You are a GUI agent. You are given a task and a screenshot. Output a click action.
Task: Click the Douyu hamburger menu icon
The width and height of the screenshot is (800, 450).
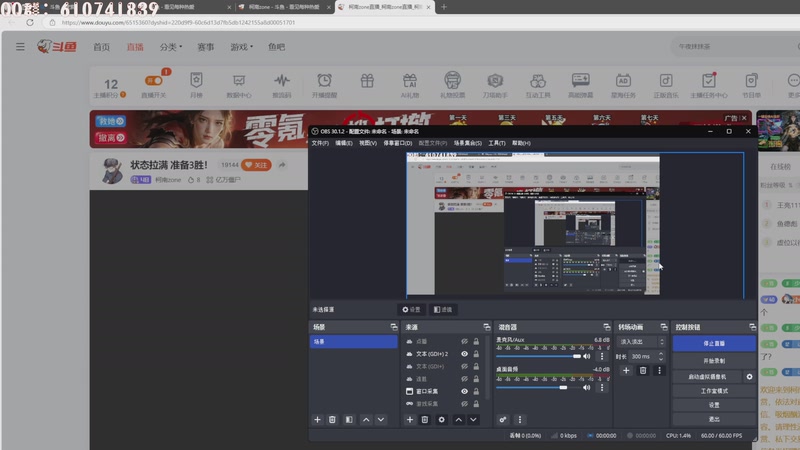pyautogui.click(x=20, y=47)
